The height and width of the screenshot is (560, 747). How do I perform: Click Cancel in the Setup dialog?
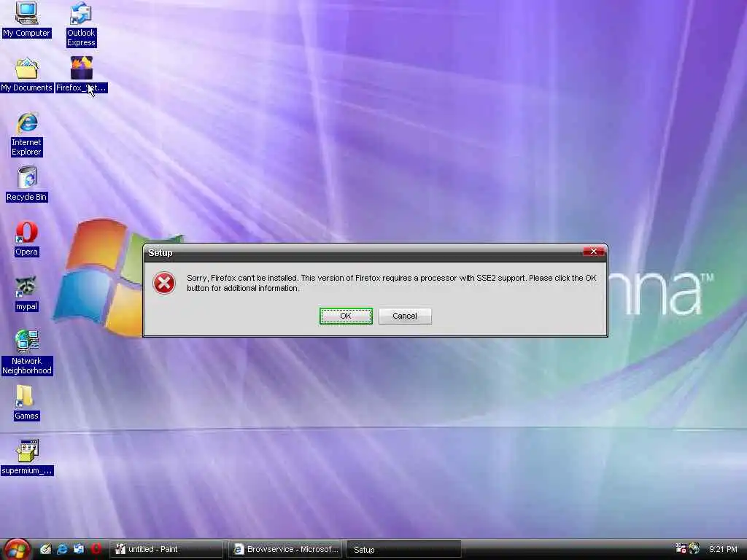pyautogui.click(x=405, y=316)
